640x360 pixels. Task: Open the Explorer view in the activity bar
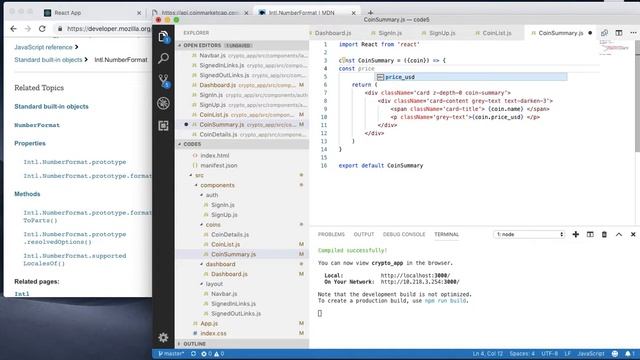pos(163,37)
